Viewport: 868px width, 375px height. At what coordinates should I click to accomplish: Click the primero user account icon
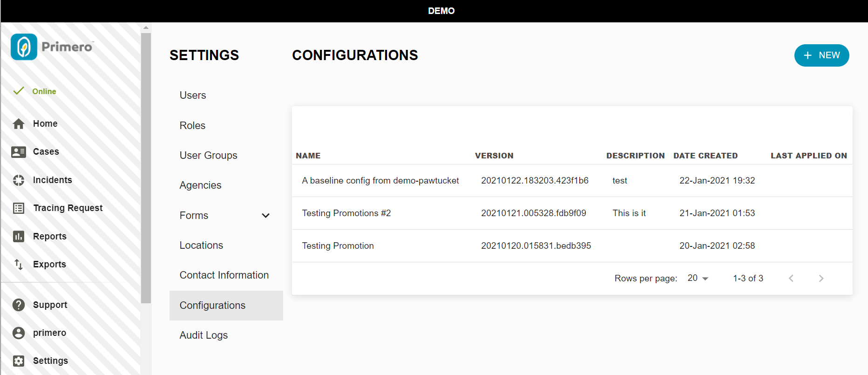point(19,333)
